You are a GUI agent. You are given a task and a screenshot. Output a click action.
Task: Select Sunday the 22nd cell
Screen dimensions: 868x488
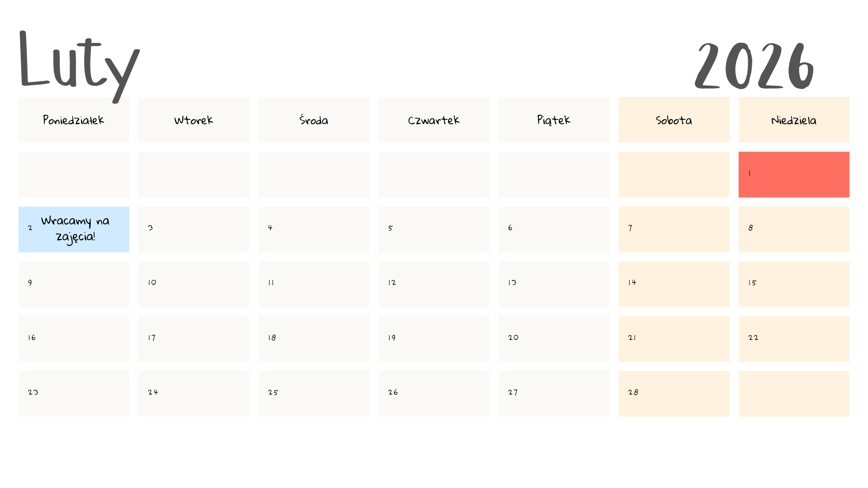point(794,339)
